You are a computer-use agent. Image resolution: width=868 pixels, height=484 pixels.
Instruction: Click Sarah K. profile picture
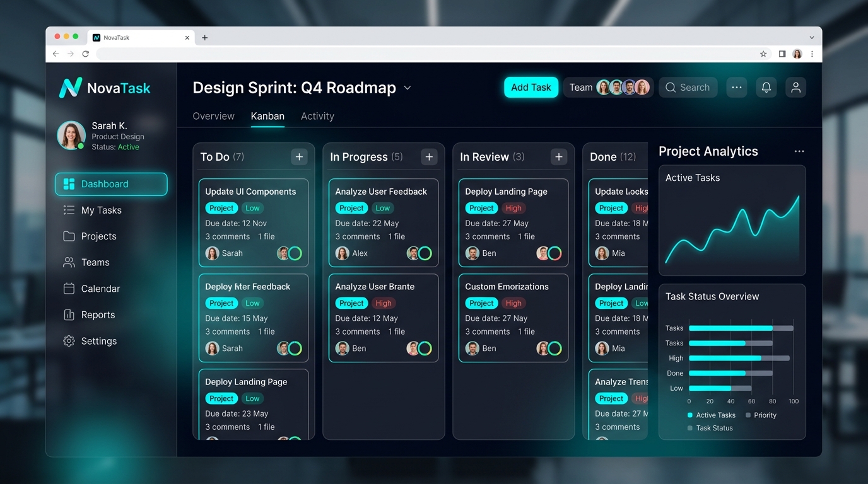click(x=71, y=135)
